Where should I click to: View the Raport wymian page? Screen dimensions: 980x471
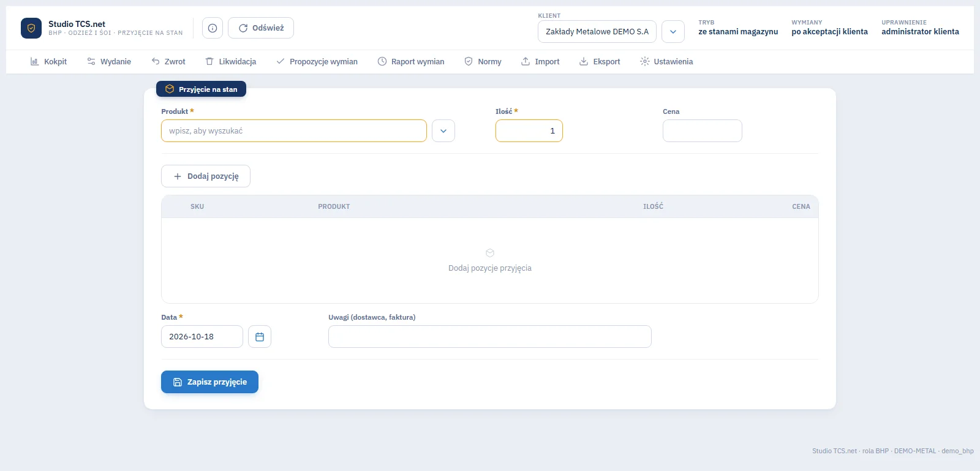pyautogui.click(x=411, y=62)
